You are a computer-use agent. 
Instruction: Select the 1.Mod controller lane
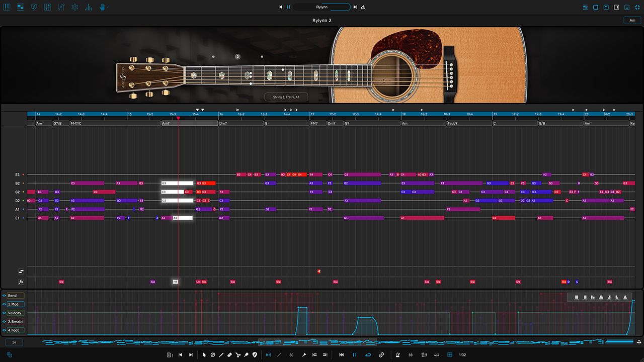tap(15, 304)
